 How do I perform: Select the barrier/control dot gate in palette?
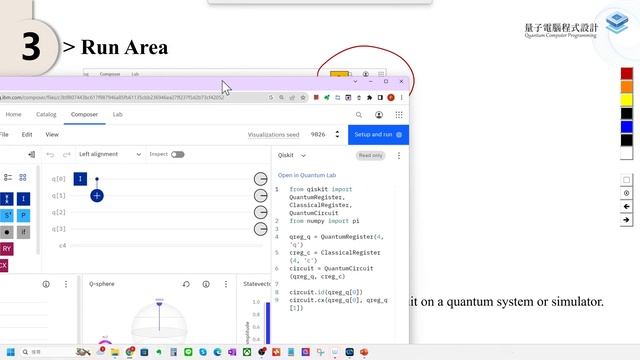pos(7,232)
